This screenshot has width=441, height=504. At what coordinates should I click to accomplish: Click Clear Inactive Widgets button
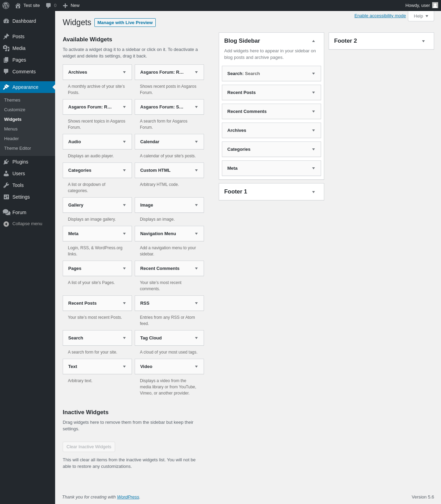[89, 447]
